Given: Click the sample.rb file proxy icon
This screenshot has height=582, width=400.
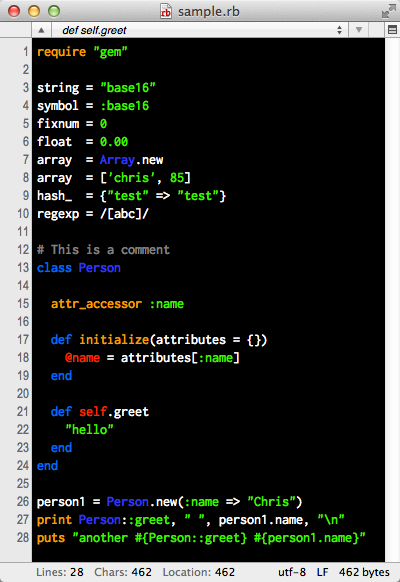Looking at the screenshot, I should tap(165, 11).
